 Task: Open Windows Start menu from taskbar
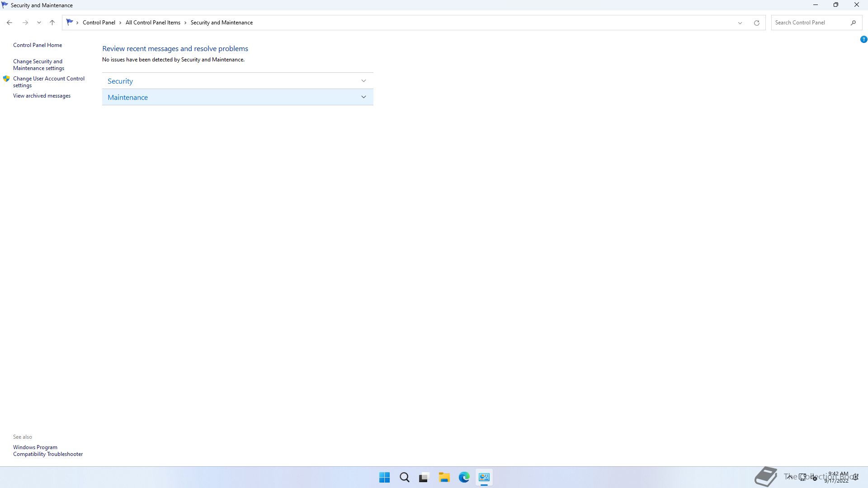pyautogui.click(x=384, y=477)
